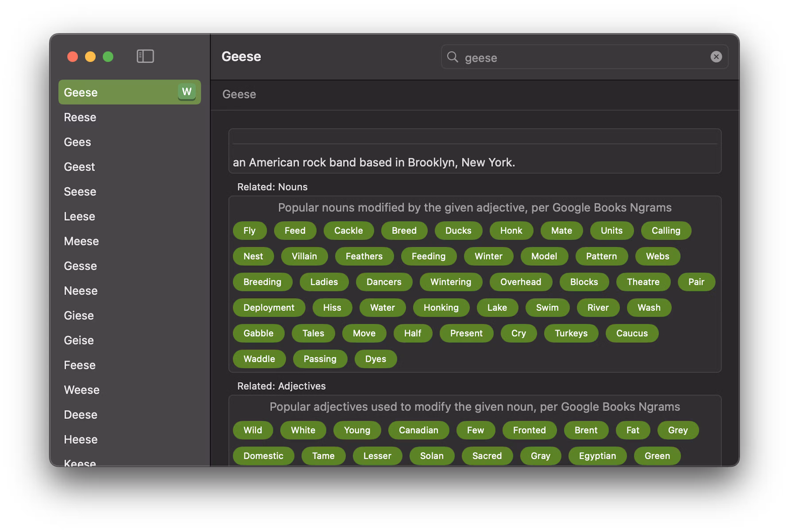The height and width of the screenshot is (532, 789).
Task: Click the Calling noun tag
Action: click(666, 231)
